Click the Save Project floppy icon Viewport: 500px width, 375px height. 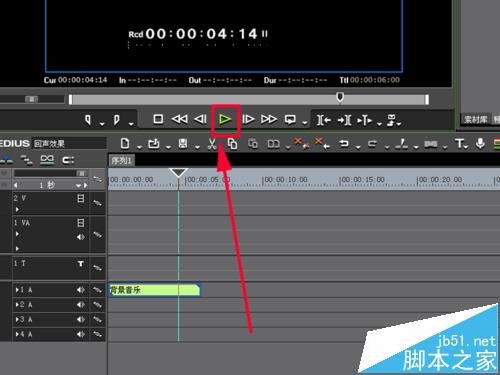coord(183,144)
